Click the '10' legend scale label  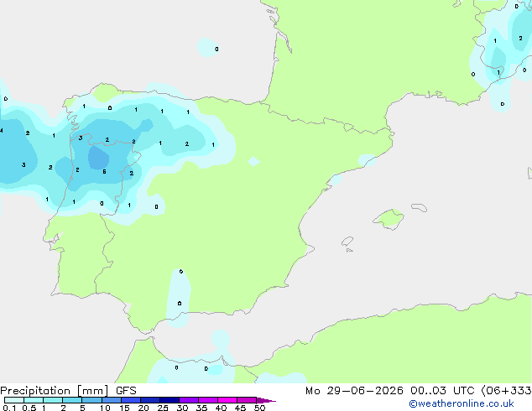click(x=105, y=408)
